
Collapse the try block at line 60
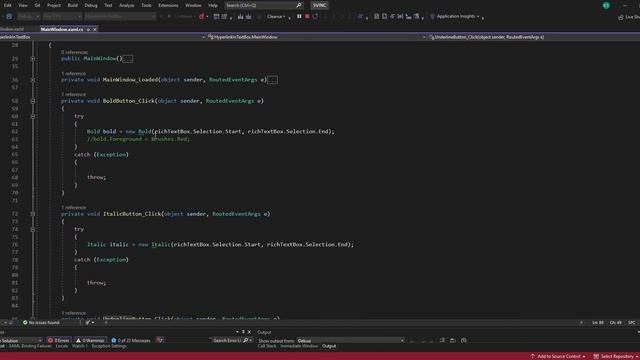(x=33, y=116)
